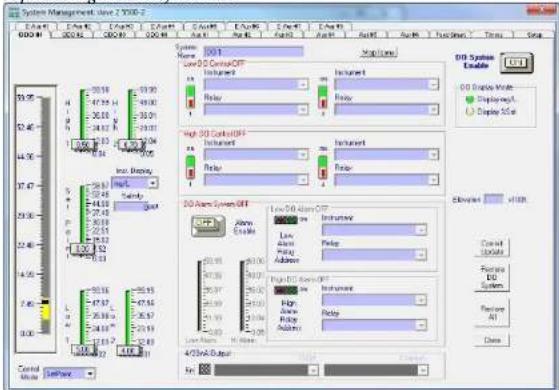
Task: Open High DO Control first Relay dropdown
Action: click(303, 180)
